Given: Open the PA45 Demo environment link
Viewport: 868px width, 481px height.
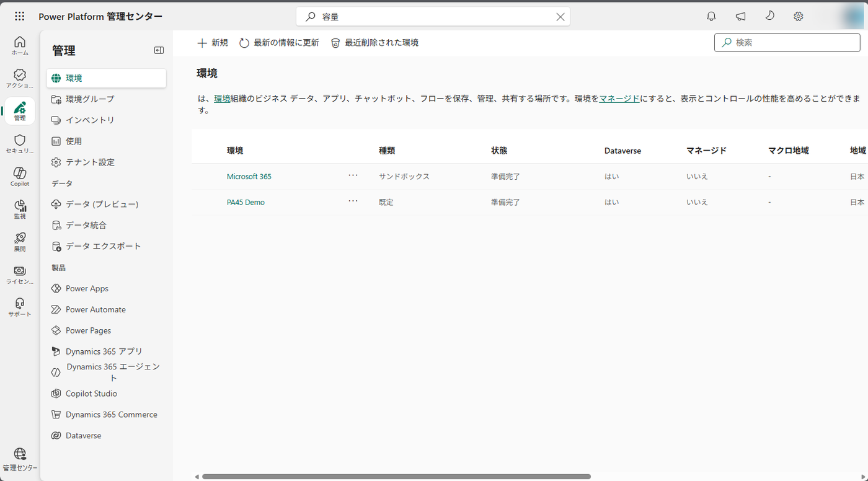Looking at the screenshot, I should coord(246,202).
